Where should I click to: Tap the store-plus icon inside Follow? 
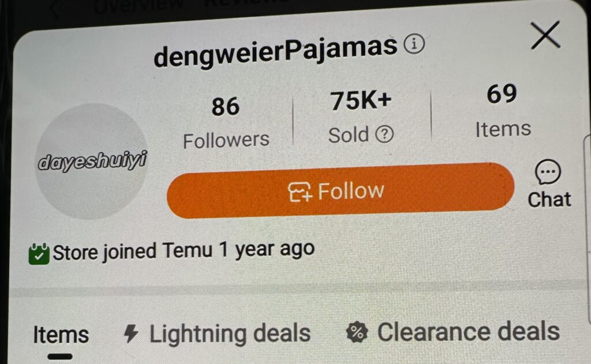point(300,192)
